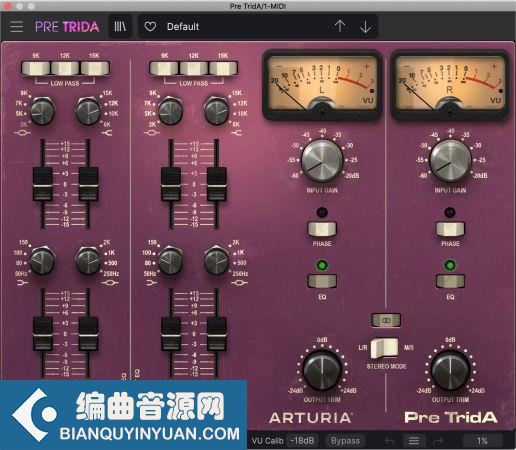Click the L channel Input Gain knob
Screen dimensions: 516x450
322,160
